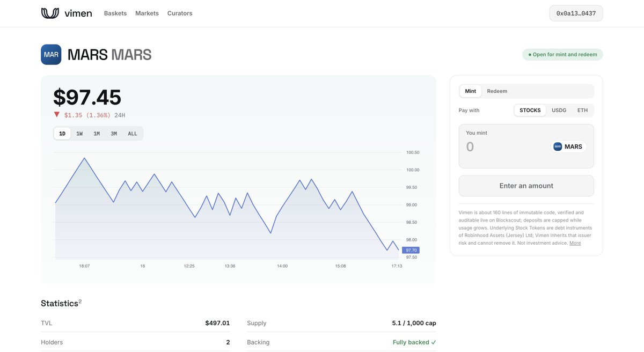Click the Statistics section heading
The height and width of the screenshot is (352, 644).
[60, 304]
